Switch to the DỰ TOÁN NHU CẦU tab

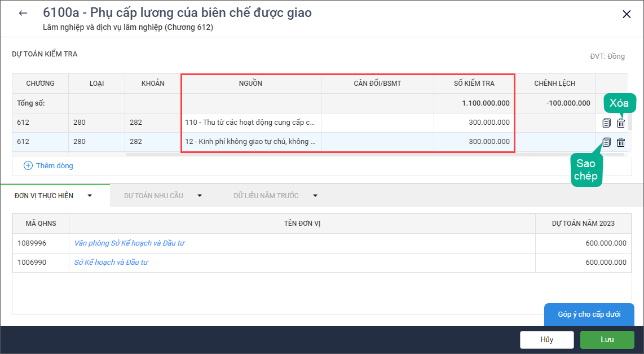click(153, 196)
